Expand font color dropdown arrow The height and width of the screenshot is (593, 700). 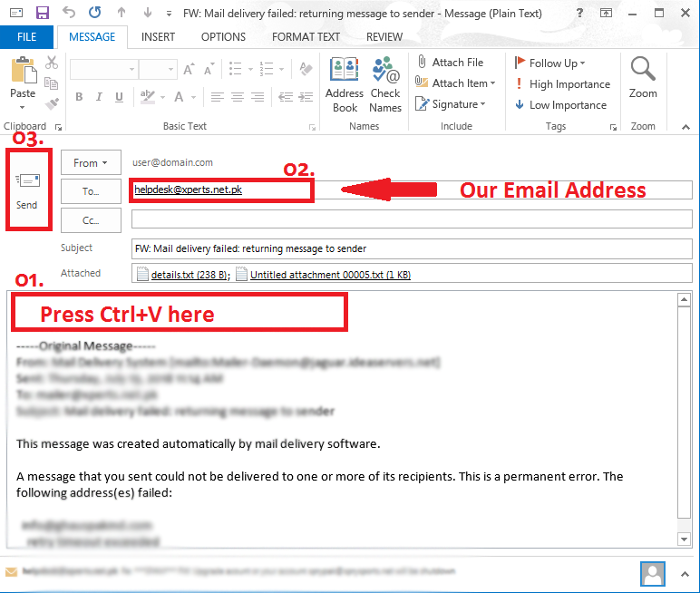[194, 97]
